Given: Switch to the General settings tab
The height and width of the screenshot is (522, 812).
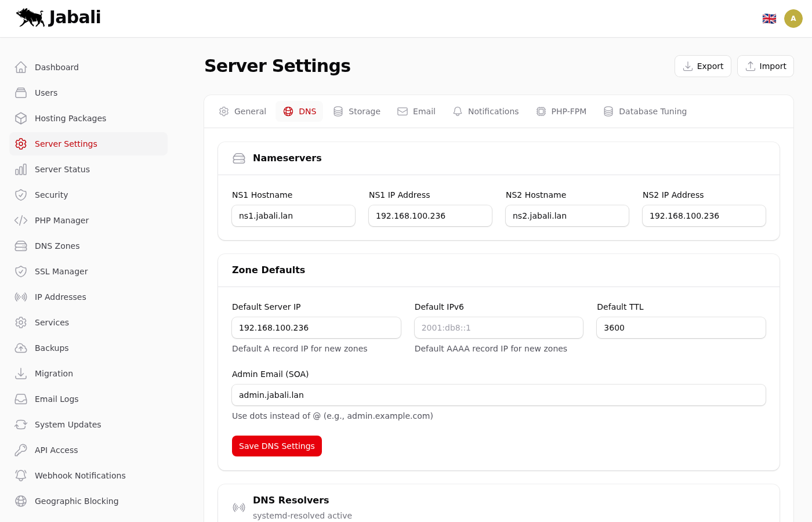Looking at the screenshot, I should click(x=242, y=111).
